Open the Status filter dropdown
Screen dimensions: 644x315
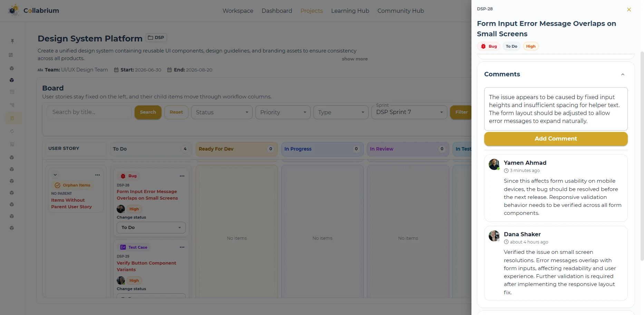[222, 112]
